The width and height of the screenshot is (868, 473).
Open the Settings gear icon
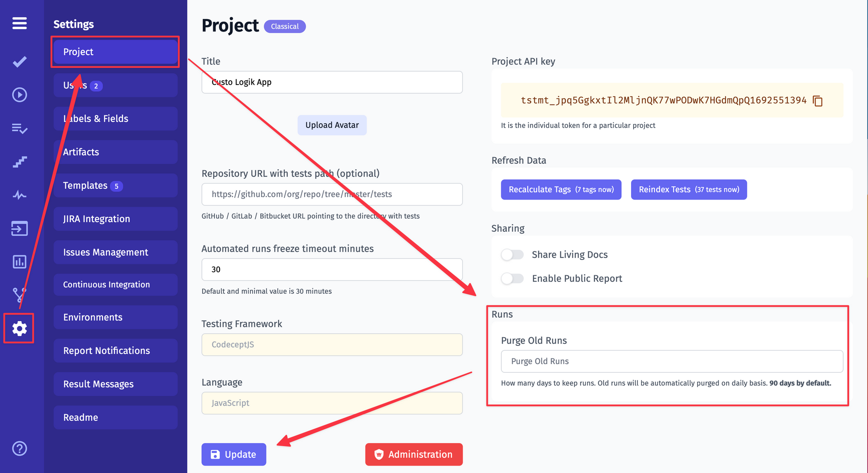pyautogui.click(x=20, y=328)
